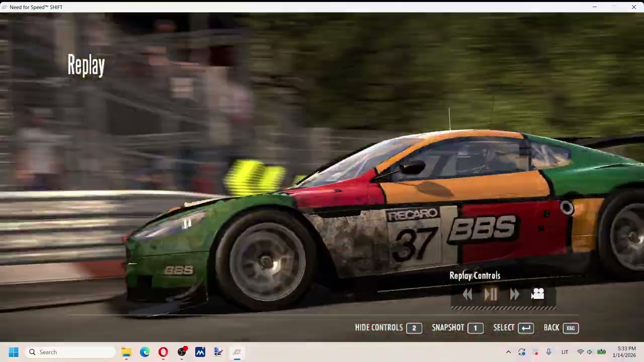The width and height of the screenshot is (644, 362).
Task: Click the Back option
Action: 561,328
